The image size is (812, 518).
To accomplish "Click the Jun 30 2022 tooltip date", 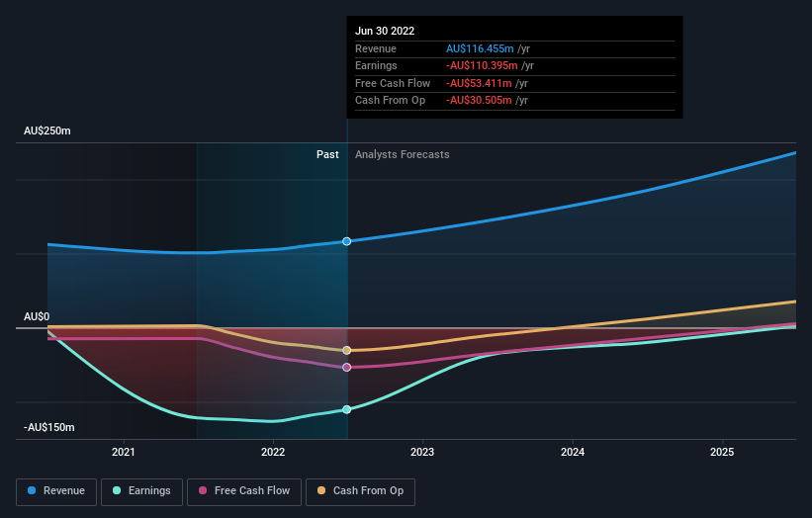I will coord(385,31).
